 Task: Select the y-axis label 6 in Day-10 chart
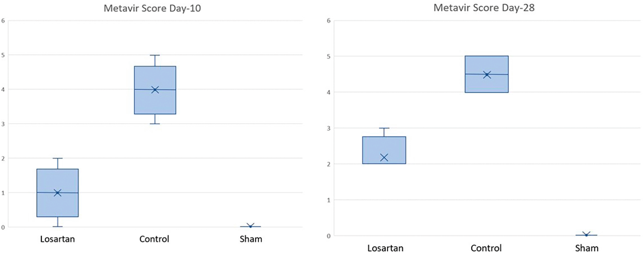coord(3,21)
